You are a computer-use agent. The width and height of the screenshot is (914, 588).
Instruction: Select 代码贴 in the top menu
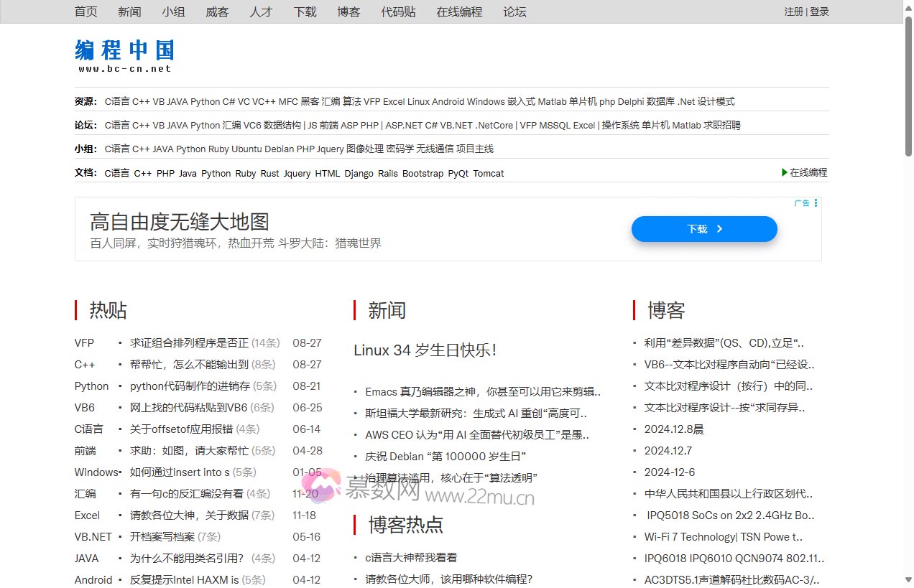[x=398, y=11]
